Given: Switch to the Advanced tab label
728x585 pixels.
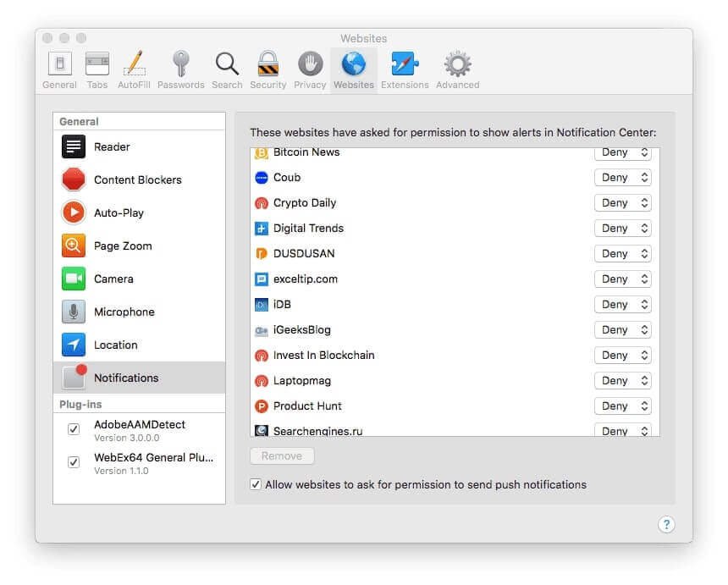Looking at the screenshot, I should point(458,85).
